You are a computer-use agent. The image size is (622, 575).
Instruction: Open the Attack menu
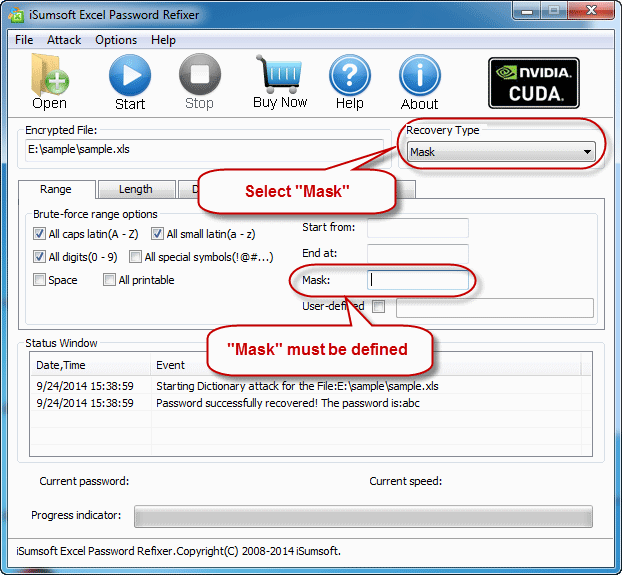64,40
